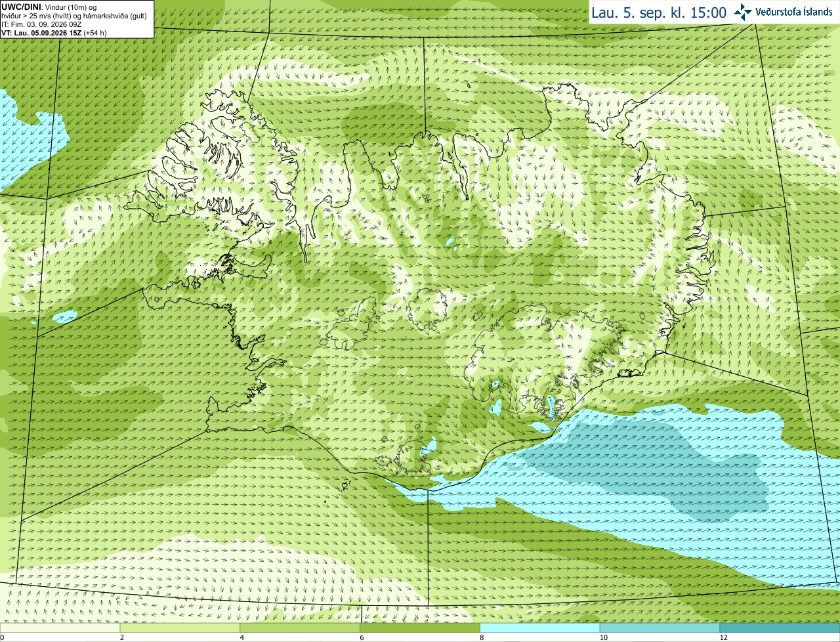The image size is (840, 642).
Task: Choose the 8–10 m/s light cyan legend swatch
Action: [540, 628]
